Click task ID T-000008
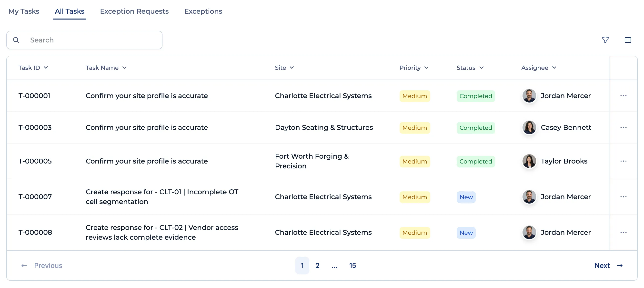Viewport: 644px width, 288px height. tap(35, 232)
